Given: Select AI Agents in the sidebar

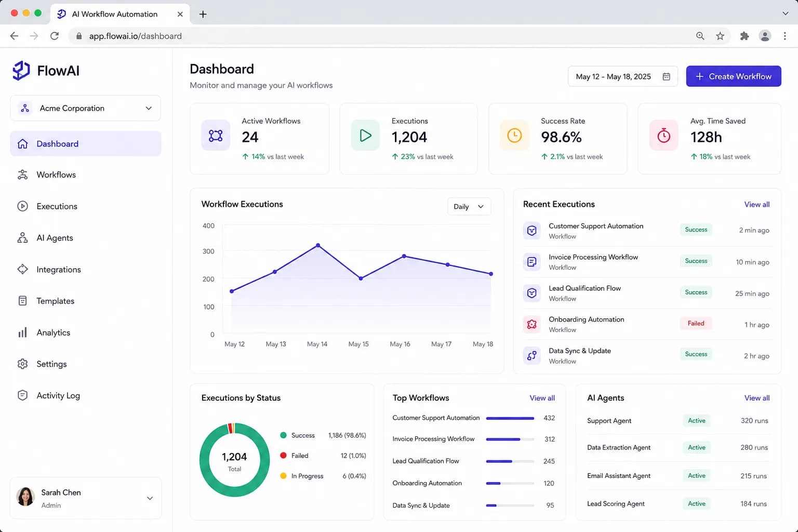Looking at the screenshot, I should (x=85, y=238).
